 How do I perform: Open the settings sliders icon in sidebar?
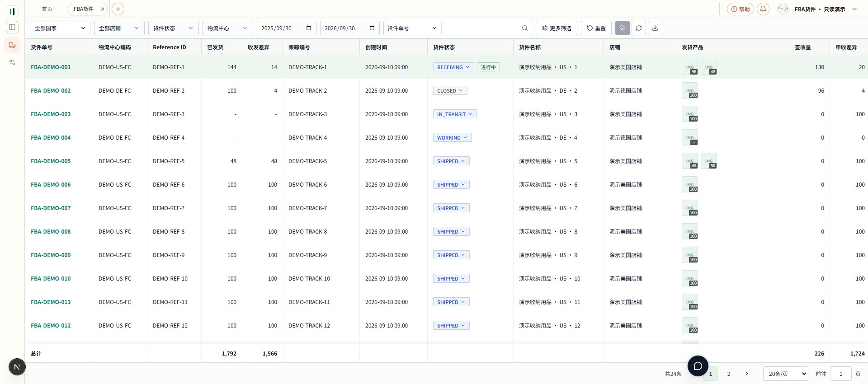coord(12,62)
